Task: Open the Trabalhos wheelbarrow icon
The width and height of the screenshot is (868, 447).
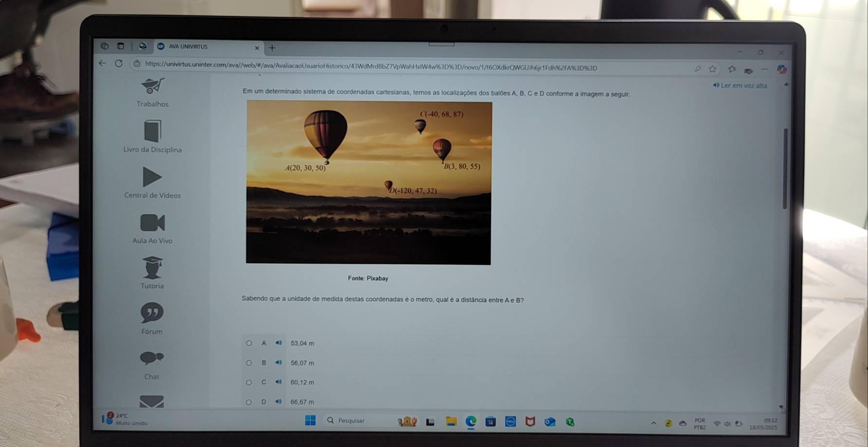Action: (152, 86)
